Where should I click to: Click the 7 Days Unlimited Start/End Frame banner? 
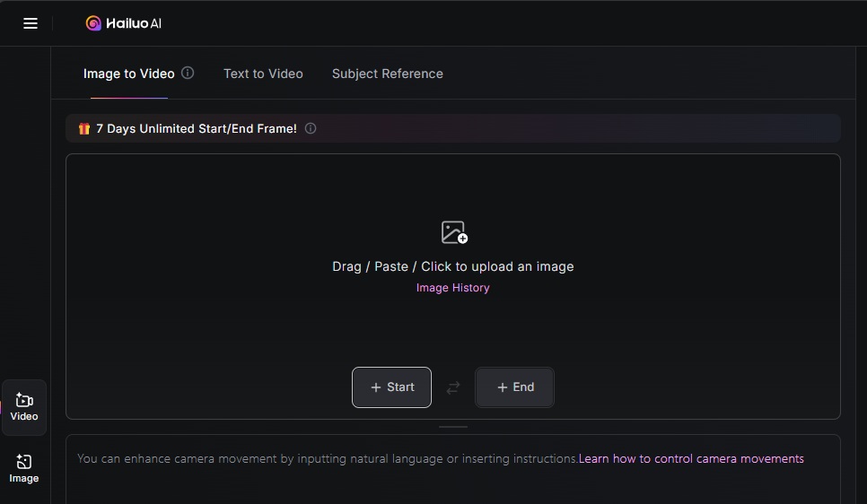coord(197,128)
